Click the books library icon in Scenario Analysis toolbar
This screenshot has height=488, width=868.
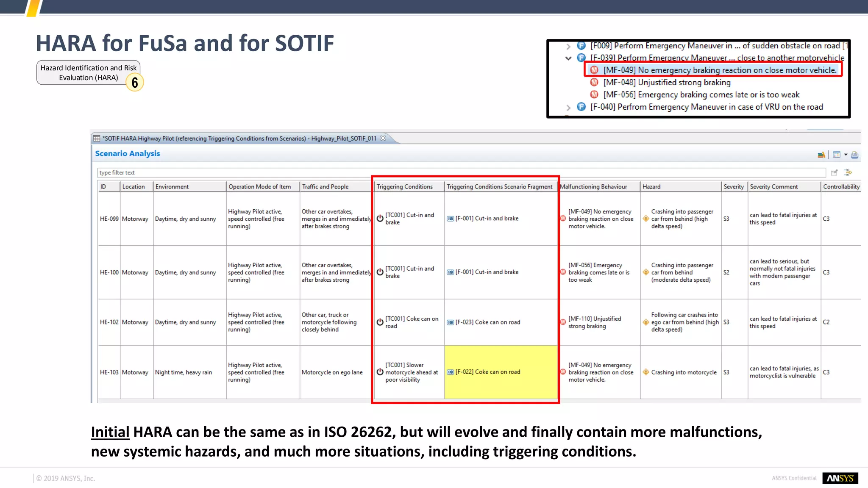click(x=821, y=155)
